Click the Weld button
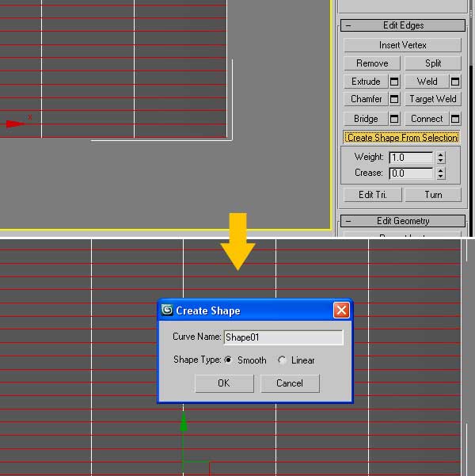This screenshot has width=475, height=476. 427,82
